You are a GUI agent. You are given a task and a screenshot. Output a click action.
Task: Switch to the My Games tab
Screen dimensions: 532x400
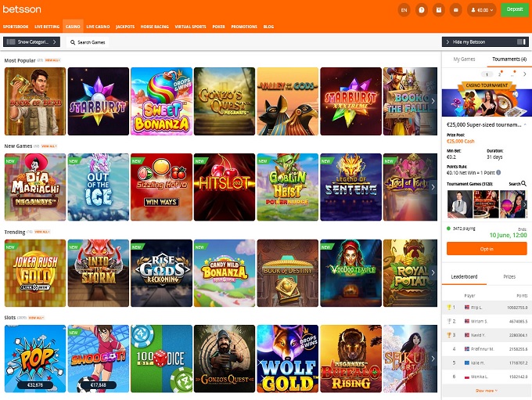464,59
